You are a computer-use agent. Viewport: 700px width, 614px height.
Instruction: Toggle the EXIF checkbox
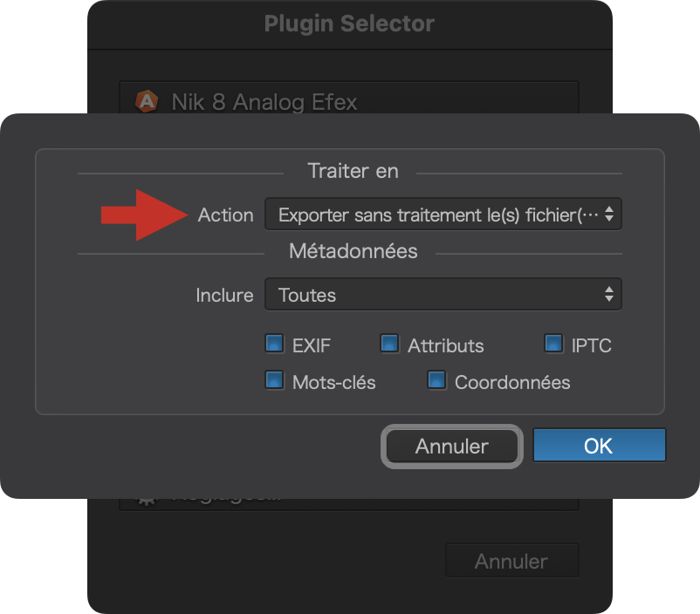pyautogui.click(x=275, y=344)
